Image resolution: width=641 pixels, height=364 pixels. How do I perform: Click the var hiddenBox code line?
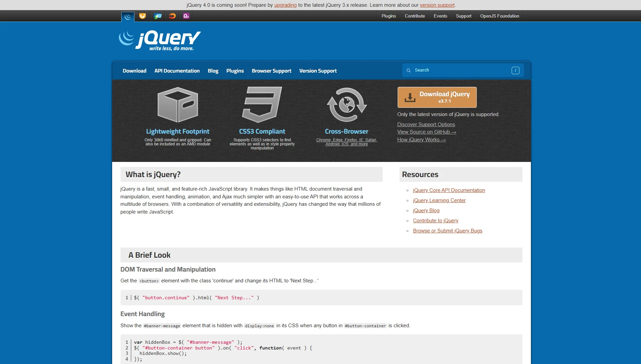pos(188,342)
